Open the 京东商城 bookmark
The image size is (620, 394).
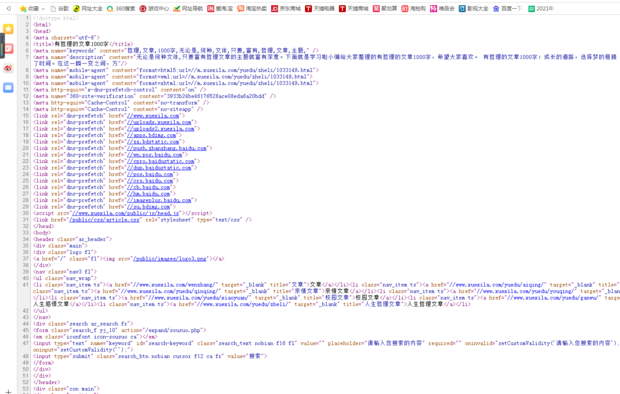(x=286, y=8)
